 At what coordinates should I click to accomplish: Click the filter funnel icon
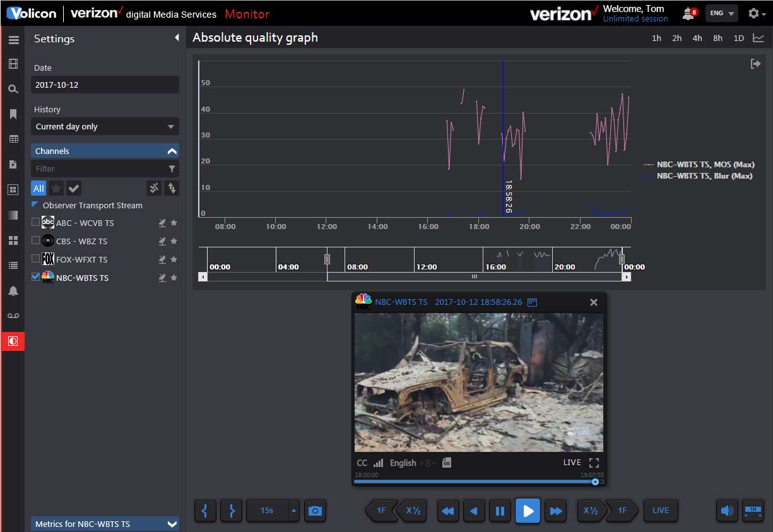(172, 169)
